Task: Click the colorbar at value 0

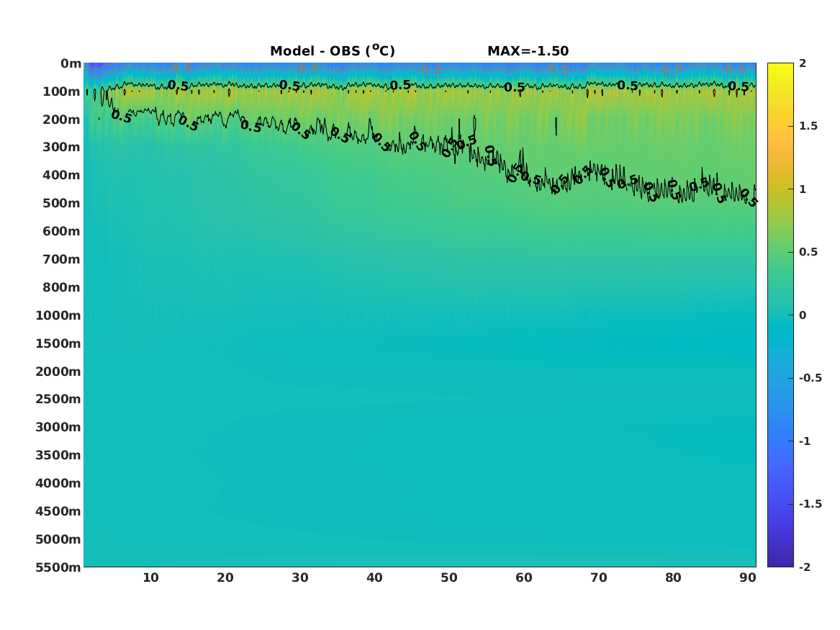Action: [780, 315]
